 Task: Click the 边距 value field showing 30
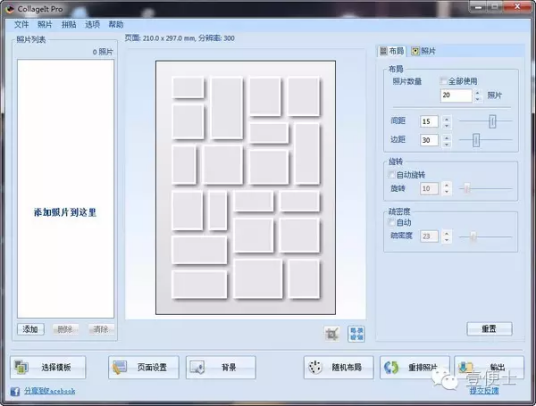click(x=429, y=140)
